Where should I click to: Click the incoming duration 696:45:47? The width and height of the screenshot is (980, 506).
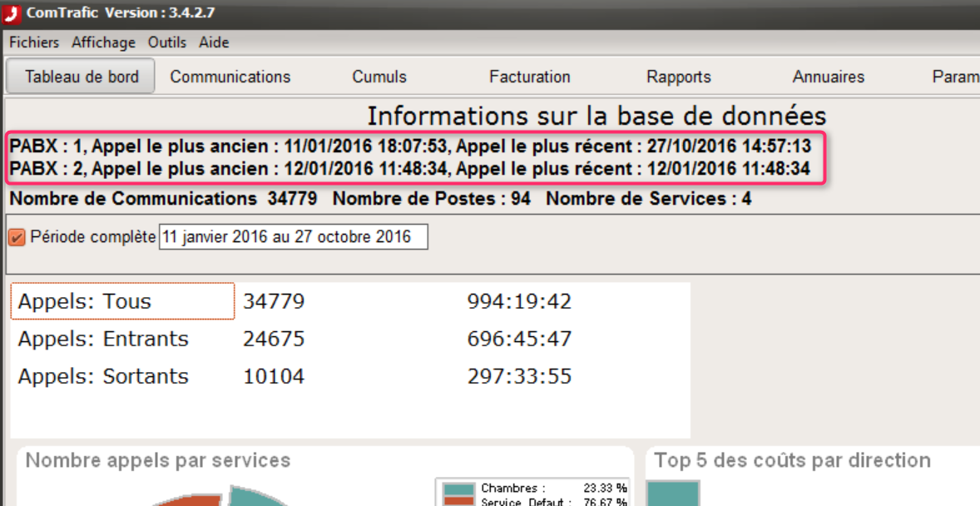click(x=519, y=339)
